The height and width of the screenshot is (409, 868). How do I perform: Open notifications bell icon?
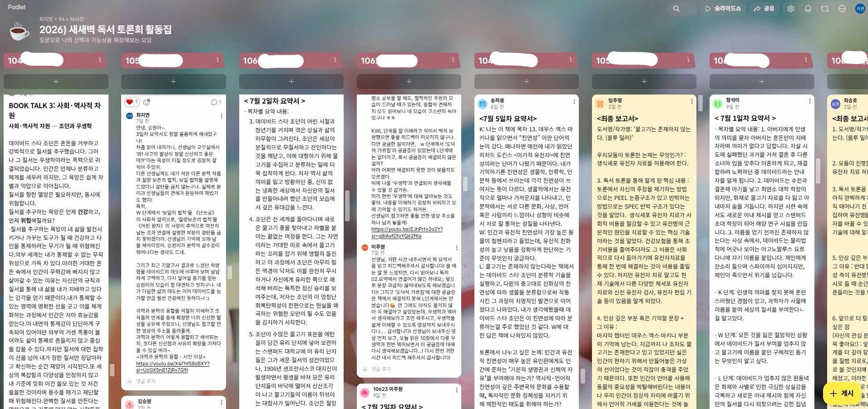(808, 9)
